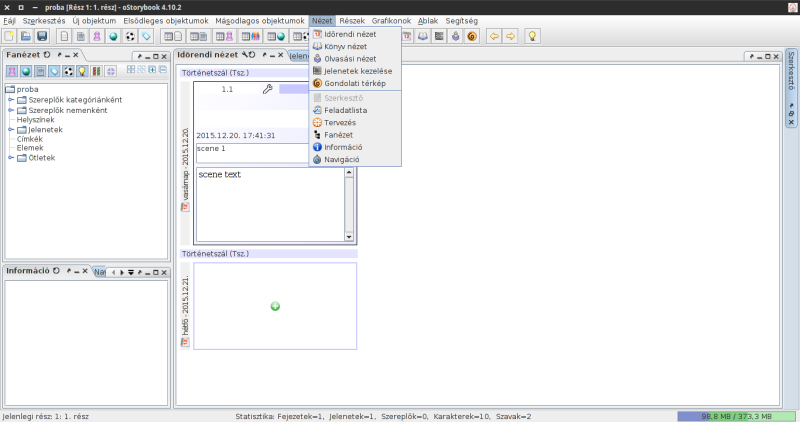Go back with the left arrow toolbar icon

click(x=494, y=36)
